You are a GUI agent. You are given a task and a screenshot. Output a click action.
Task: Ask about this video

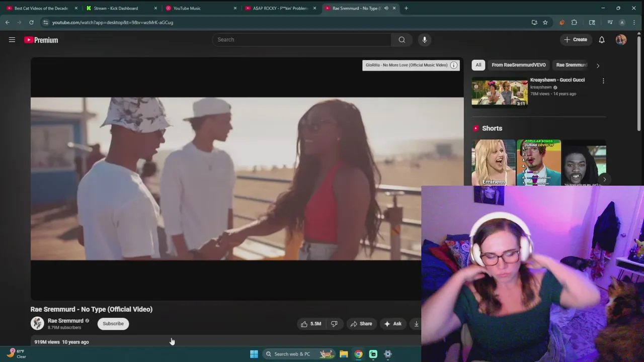coord(393,324)
